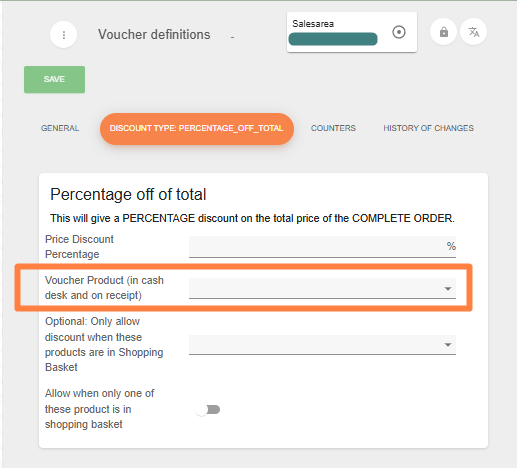Click the Salesarea target selector icon
Screen dimensions: 517x468
point(399,32)
